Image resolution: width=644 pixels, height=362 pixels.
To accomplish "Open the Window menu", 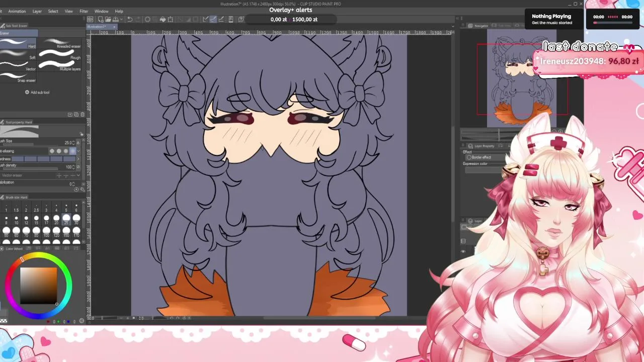I will click(101, 11).
